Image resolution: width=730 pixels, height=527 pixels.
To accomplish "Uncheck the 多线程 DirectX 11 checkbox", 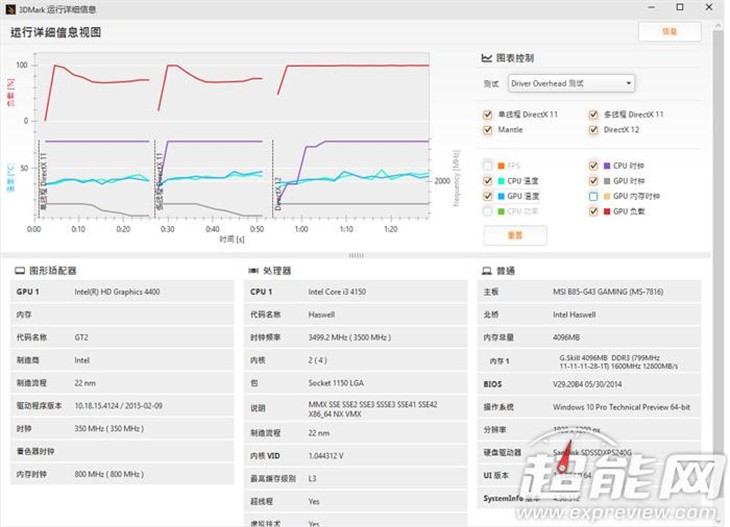I will (x=593, y=115).
